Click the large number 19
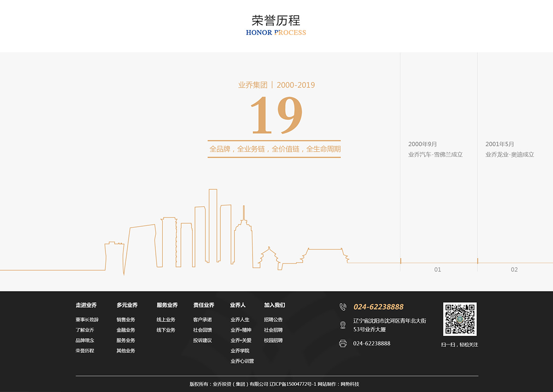The width and height of the screenshot is (553, 392). tap(276, 115)
